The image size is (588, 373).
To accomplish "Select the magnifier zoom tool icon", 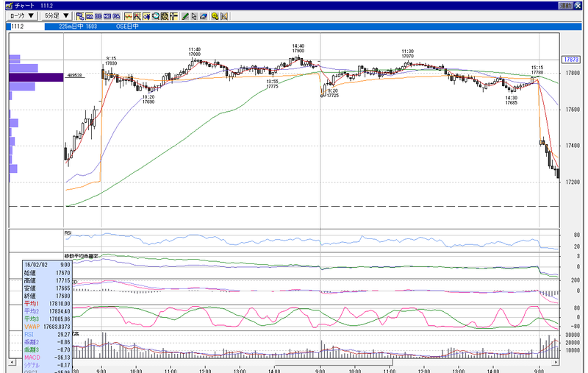I will [x=155, y=16].
